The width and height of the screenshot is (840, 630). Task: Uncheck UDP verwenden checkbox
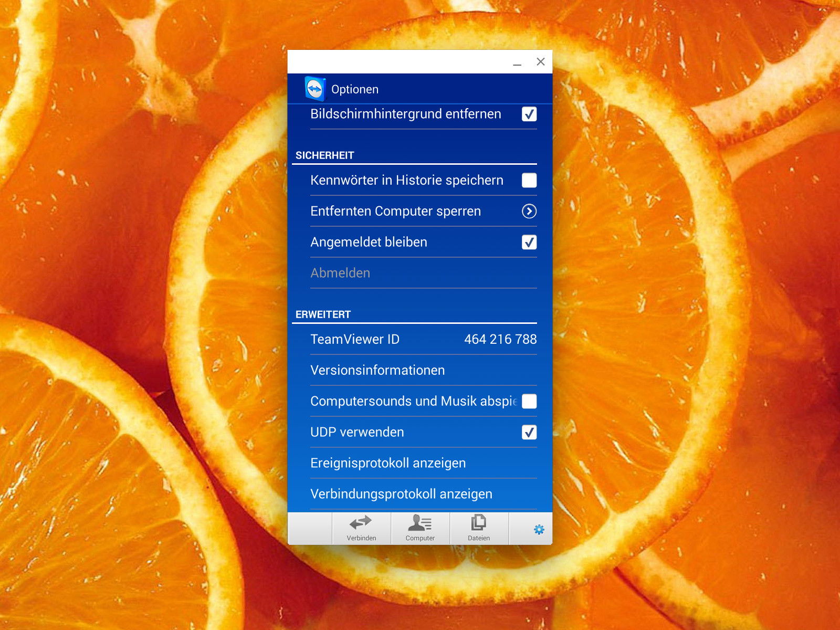(529, 432)
